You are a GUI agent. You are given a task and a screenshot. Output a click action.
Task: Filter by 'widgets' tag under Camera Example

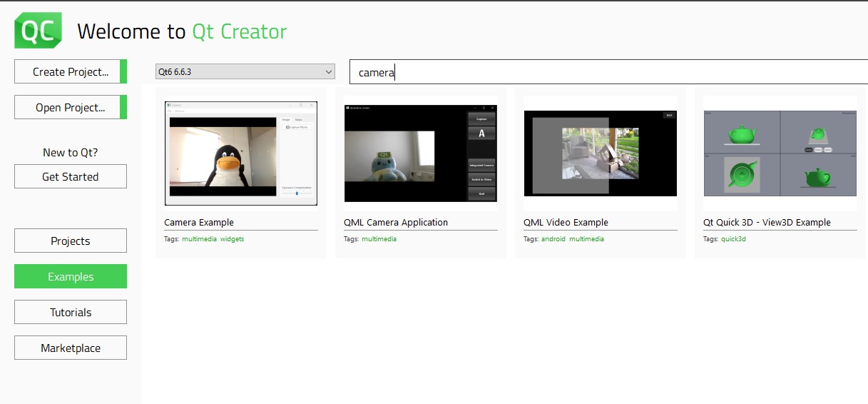[232, 239]
